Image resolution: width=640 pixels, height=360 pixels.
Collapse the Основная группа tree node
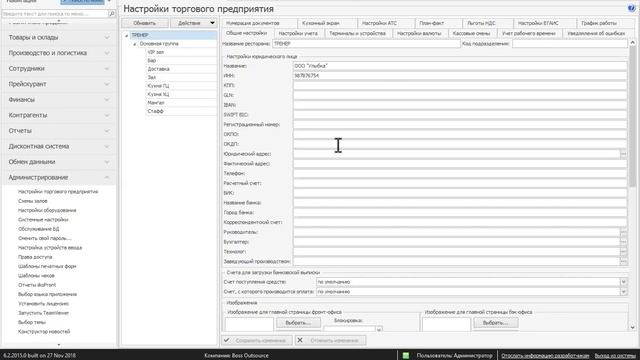(x=135, y=44)
